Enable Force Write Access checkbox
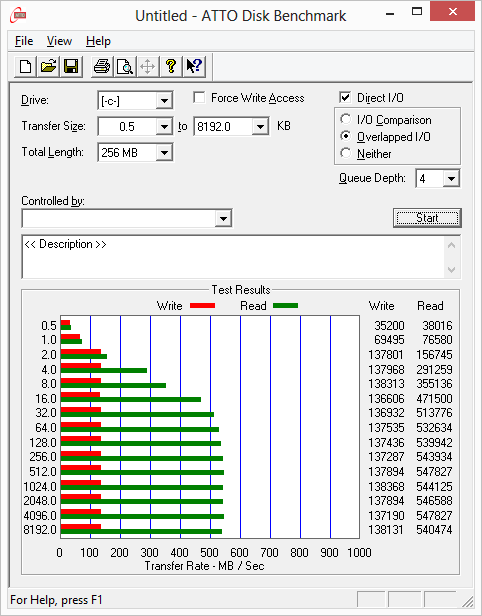The height and width of the screenshot is (616, 482). [199, 97]
